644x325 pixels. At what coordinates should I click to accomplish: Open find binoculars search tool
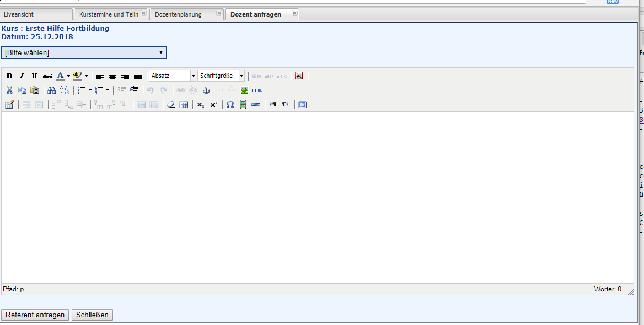point(51,90)
